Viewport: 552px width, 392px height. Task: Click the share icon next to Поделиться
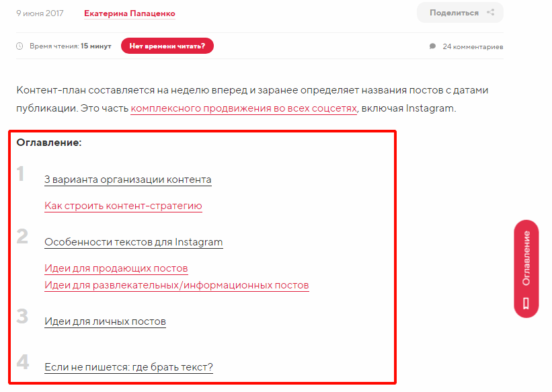pos(490,12)
